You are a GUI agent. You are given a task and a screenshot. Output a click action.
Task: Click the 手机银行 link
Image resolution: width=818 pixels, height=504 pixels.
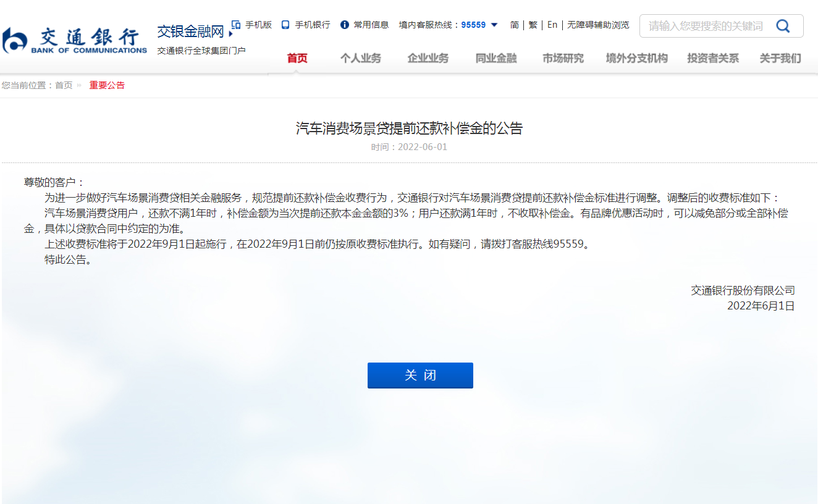coord(312,25)
